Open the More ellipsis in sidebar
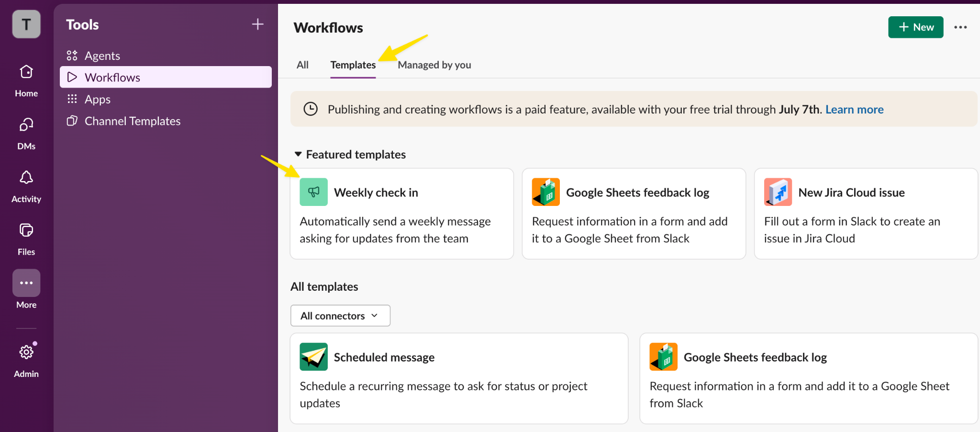Viewport: 980px width, 432px height. point(26,283)
